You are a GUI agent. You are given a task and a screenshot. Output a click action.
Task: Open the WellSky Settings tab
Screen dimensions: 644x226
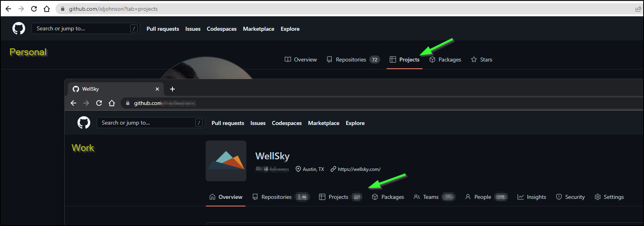point(609,197)
